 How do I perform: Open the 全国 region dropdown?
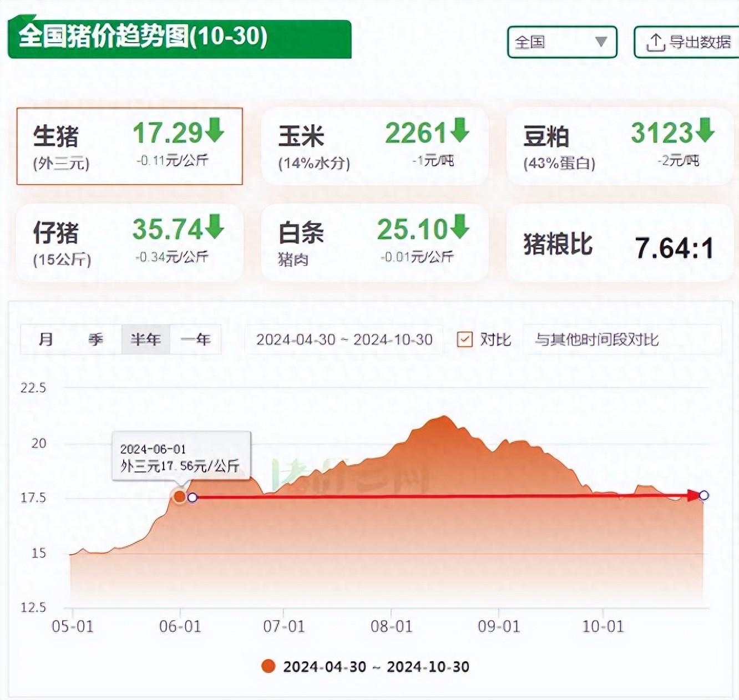(562, 42)
